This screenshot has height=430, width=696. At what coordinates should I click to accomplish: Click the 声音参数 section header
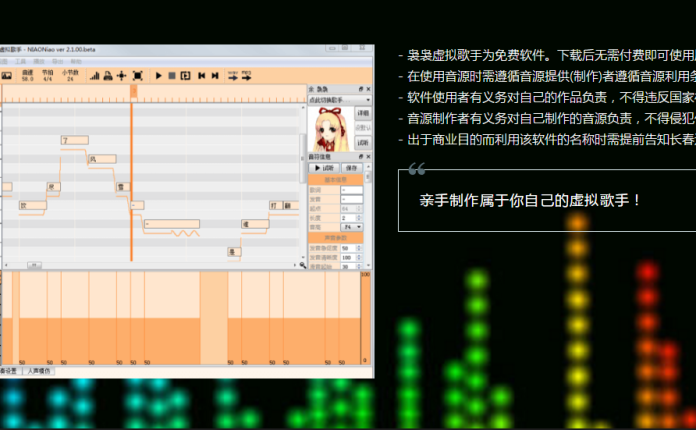pos(336,238)
